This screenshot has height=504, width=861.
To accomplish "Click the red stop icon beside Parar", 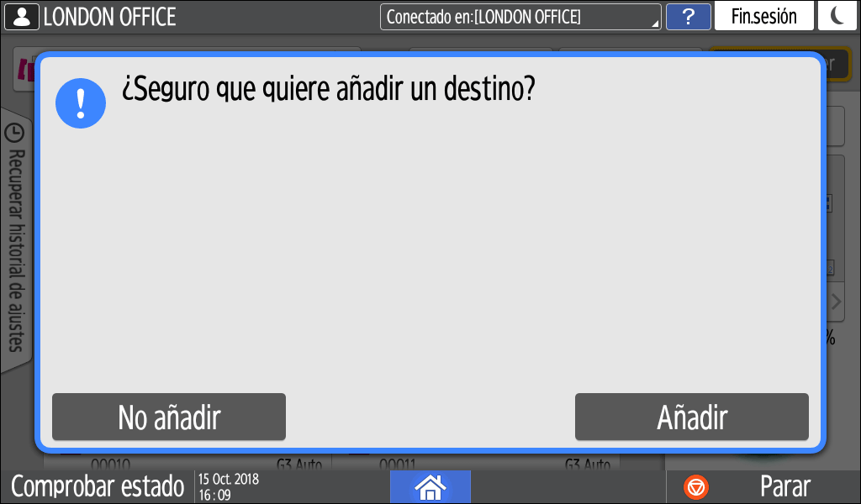I will (x=696, y=487).
